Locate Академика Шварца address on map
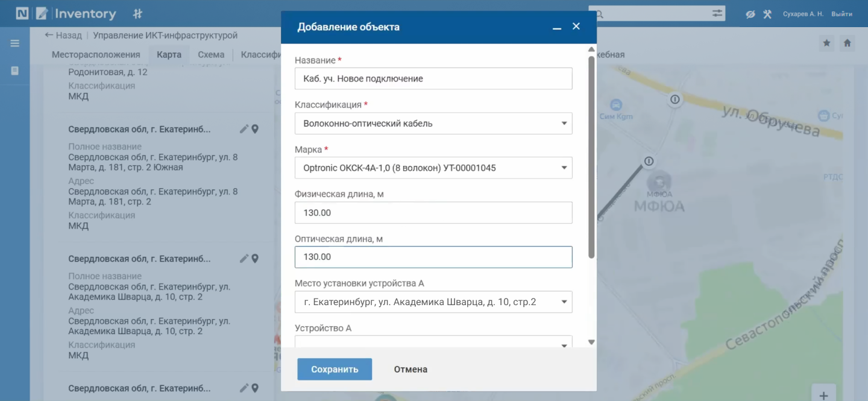The width and height of the screenshot is (868, 401). click(255, 259)
